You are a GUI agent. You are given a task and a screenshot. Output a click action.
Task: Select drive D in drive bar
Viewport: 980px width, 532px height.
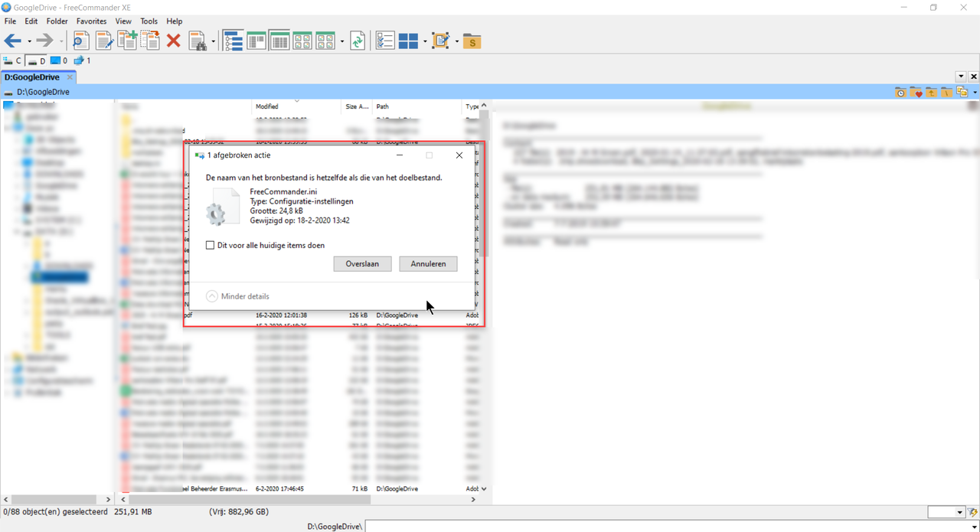pyautogui.click(x=36, y=60)
